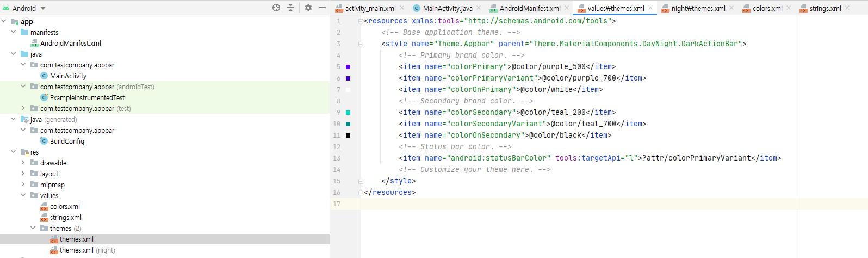Click black colorOnSecondary gutter swatch
The width and height of the screenshot is (868, 258).
(348, 136)
